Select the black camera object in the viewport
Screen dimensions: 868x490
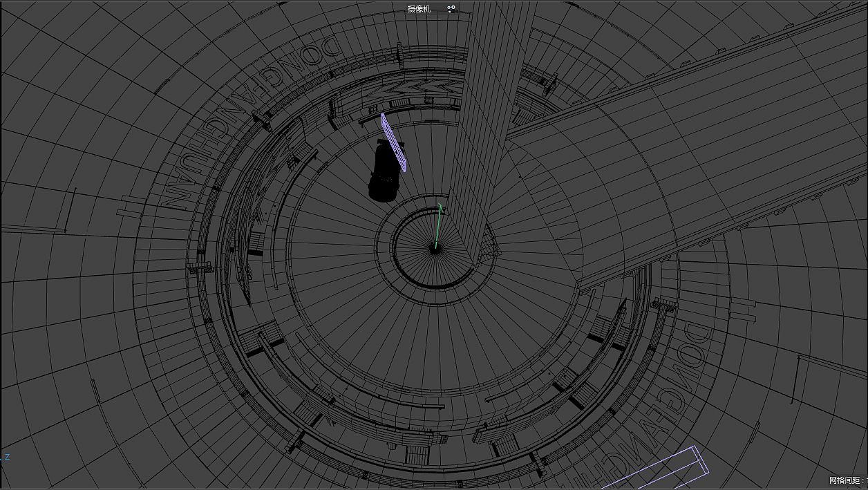coord(385,171)
